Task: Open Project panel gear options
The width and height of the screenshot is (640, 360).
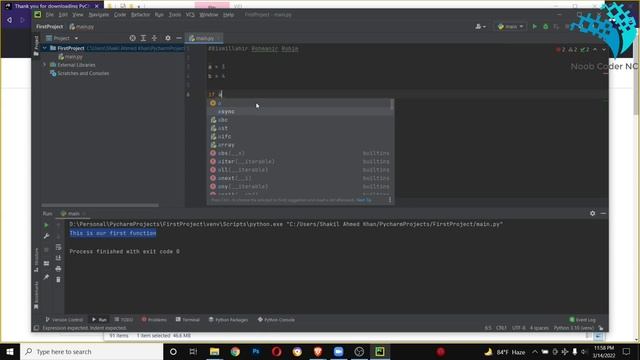Action: tap(168, 38)
